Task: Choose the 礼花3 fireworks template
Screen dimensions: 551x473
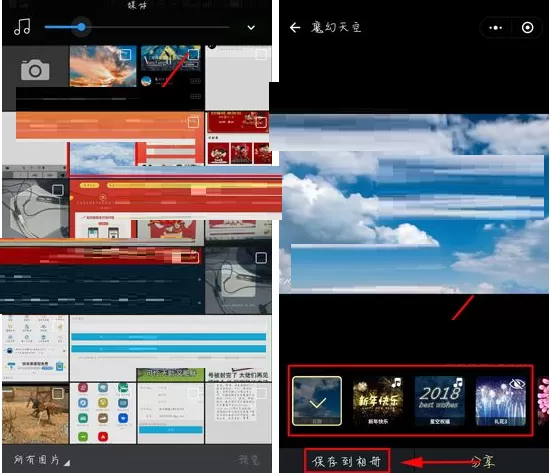Action: pos(501,401)
